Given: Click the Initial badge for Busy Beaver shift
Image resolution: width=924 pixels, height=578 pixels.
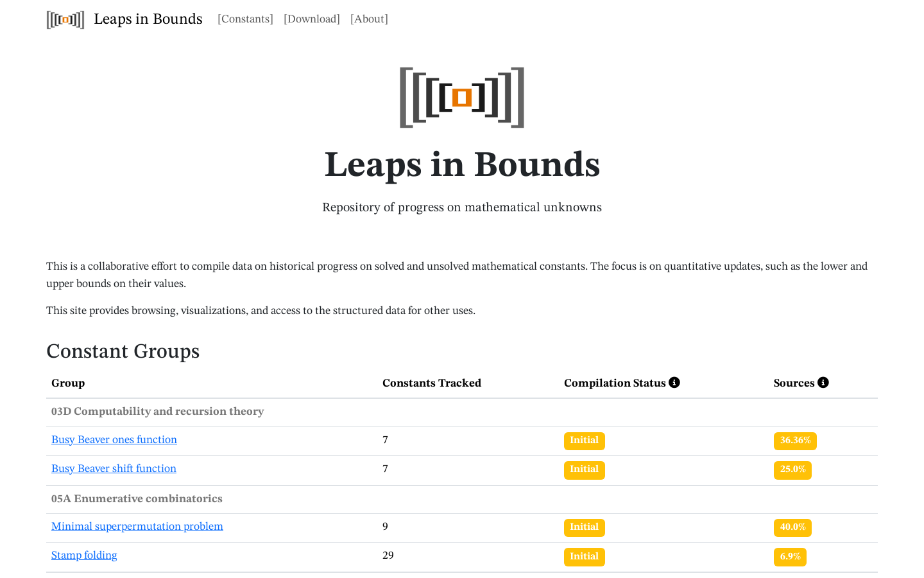Looking at the screenshot, I should point(585,470).
